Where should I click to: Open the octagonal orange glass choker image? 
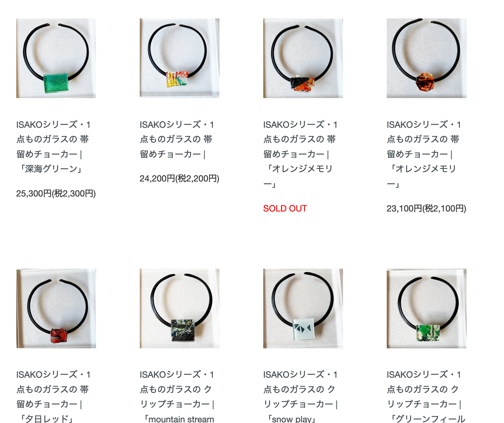(x=426, y=58)
